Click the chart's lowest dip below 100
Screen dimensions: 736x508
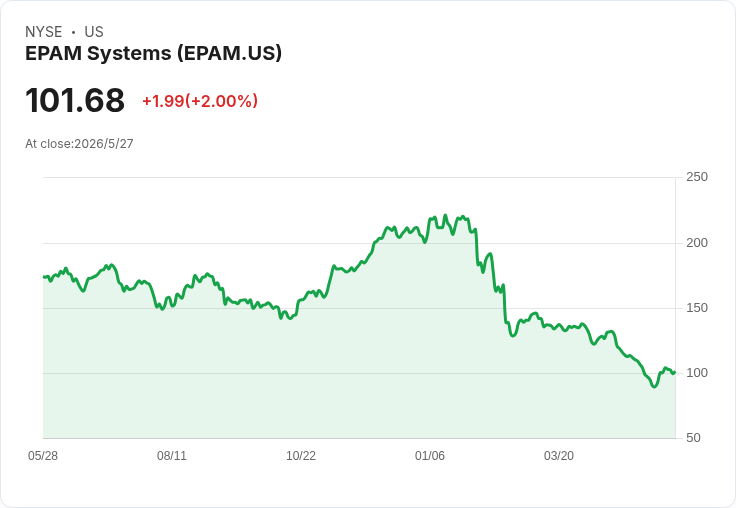tap(654, 386)
